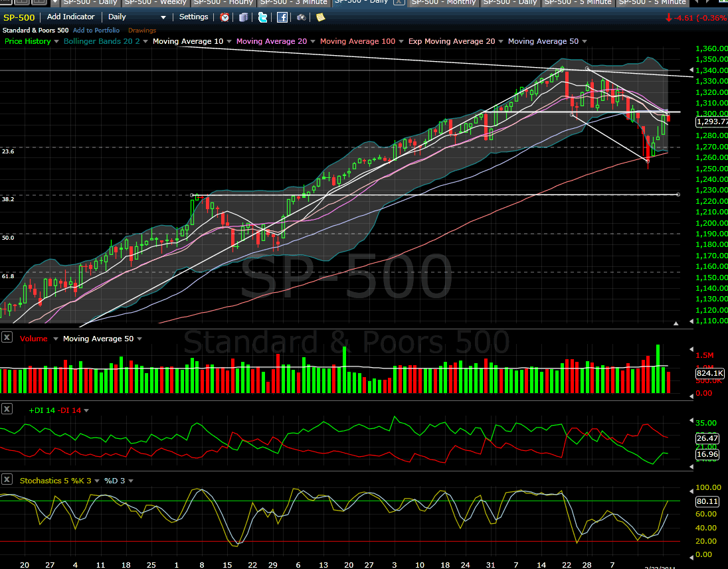
Task: Close the Stochastics indicator panel
Action: pos(7,479)
